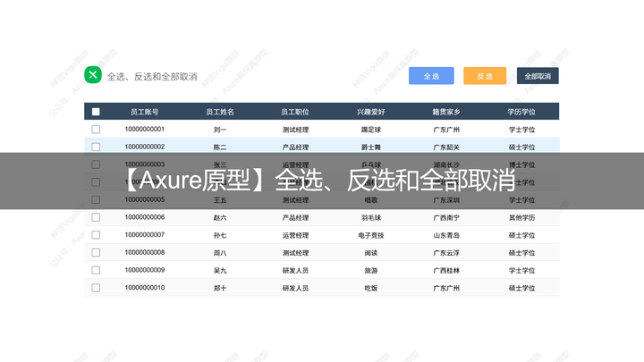Click the orange 反选 button
Viewport: 644px width, 362px height.
click(x=485, y=76)
